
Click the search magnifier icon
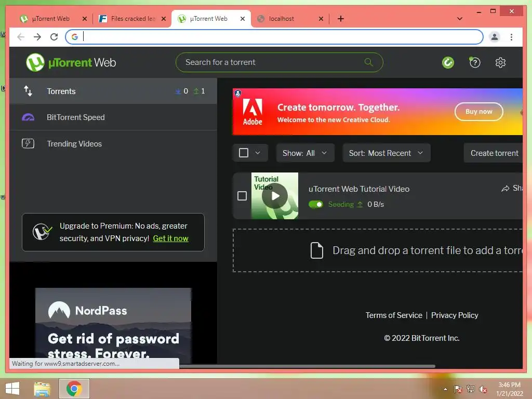pos(368,62)
